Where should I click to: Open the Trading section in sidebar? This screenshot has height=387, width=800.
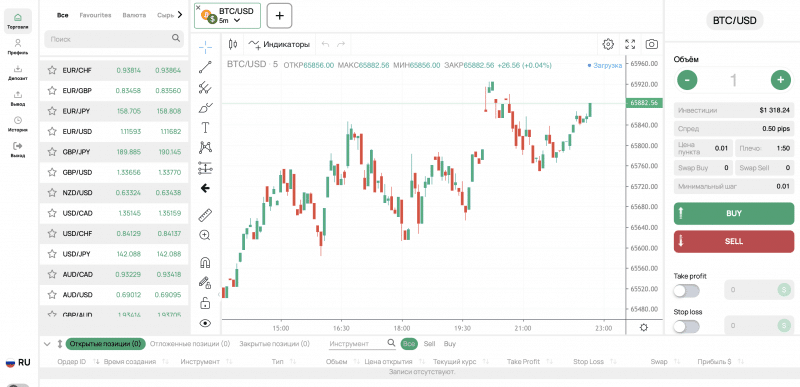tap(18, 21)
